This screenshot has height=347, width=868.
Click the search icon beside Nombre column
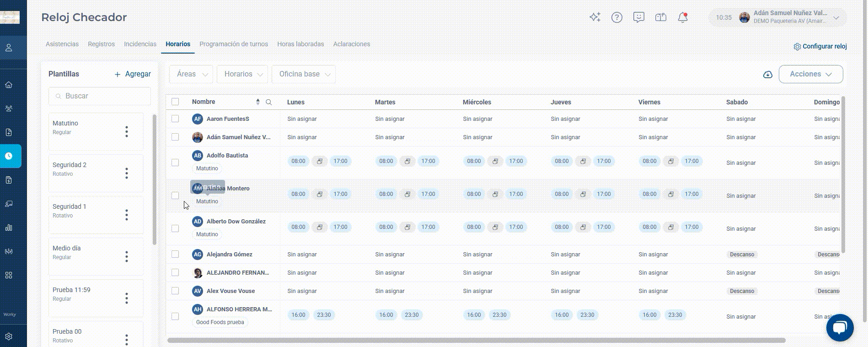tap(269, 102)
